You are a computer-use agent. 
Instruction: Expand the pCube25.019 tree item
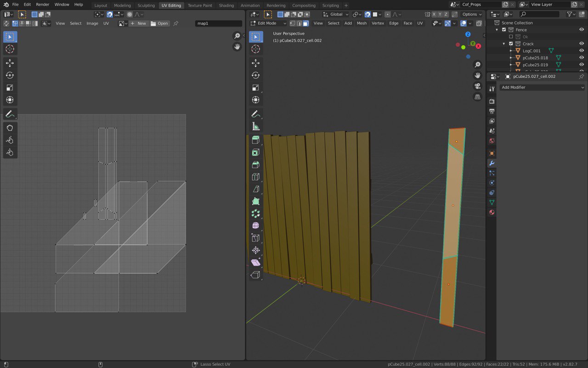pos(511,65)
